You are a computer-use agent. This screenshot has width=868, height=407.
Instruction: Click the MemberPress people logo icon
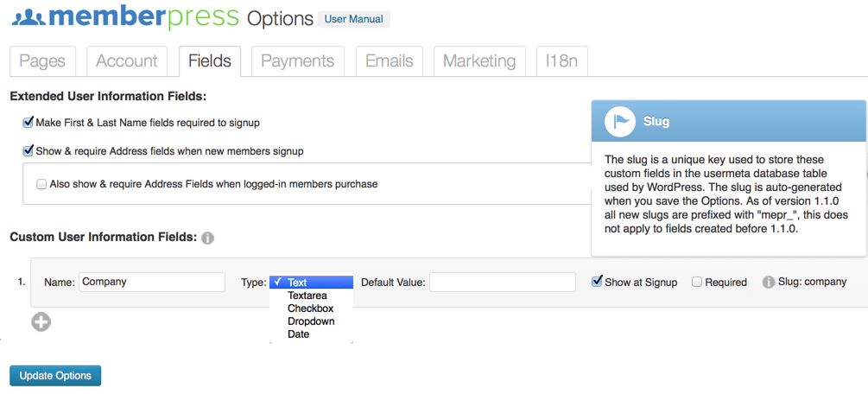(29, 18)
